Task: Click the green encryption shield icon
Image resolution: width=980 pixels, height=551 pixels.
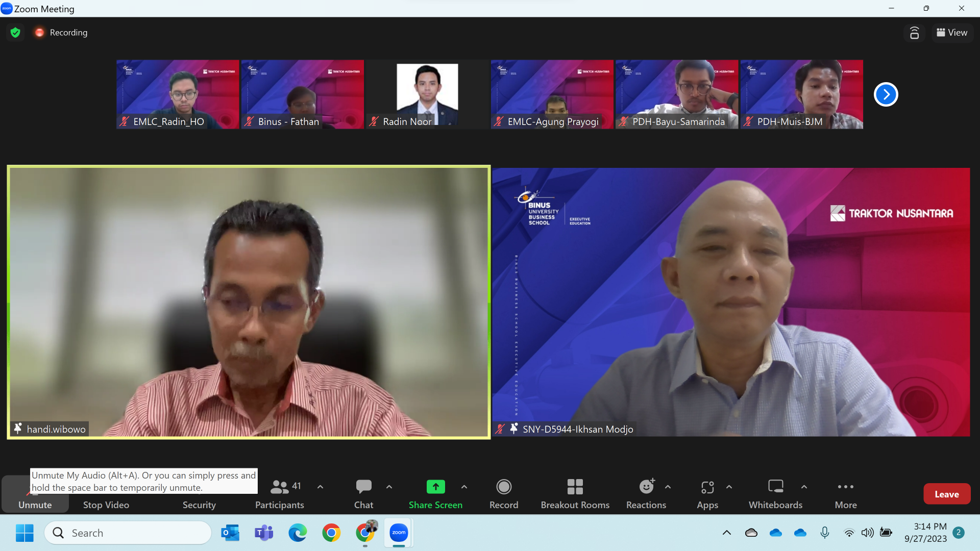Action: (x=15, y=33)
